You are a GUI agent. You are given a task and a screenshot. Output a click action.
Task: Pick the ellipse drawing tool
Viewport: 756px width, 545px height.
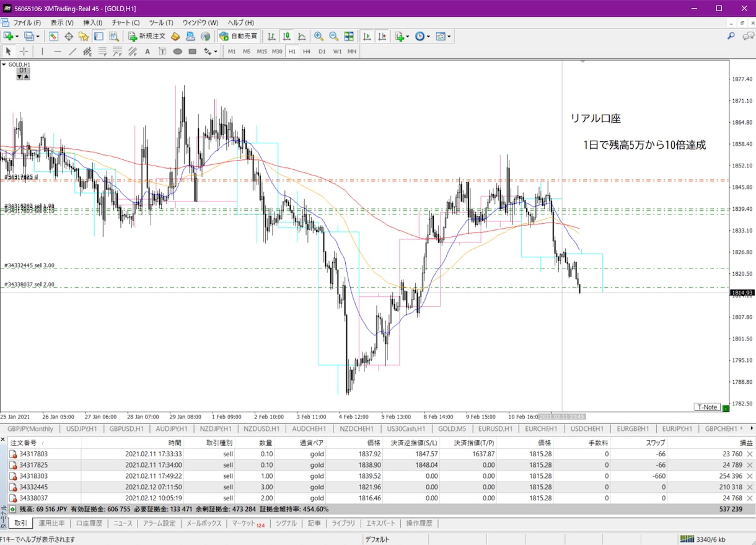pos(178,51)
